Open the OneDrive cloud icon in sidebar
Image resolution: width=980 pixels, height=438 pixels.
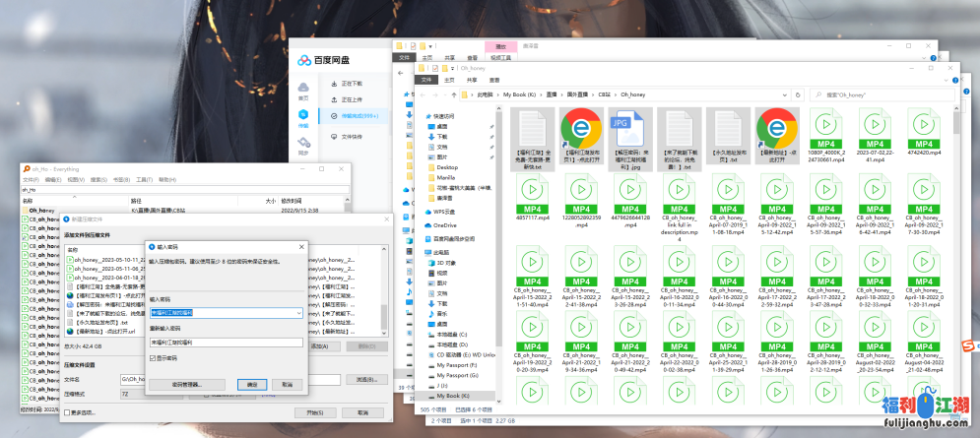[427, 224]
